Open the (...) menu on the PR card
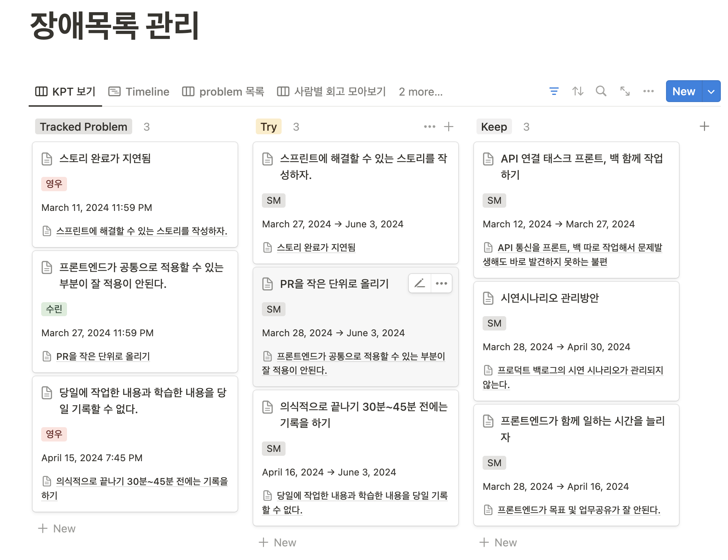The height and width of the screenshot is (560, 728). click(x=441, y=283)
